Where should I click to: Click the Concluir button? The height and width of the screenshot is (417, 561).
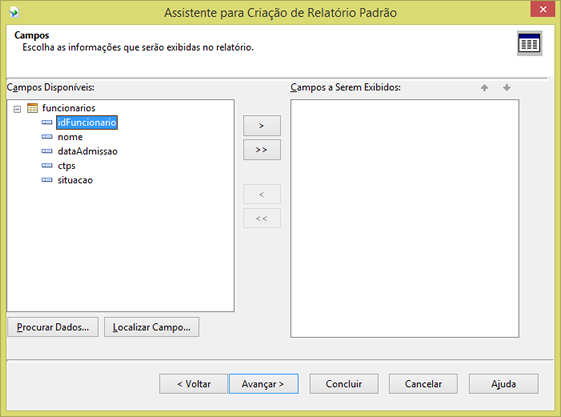pos(344,384)
